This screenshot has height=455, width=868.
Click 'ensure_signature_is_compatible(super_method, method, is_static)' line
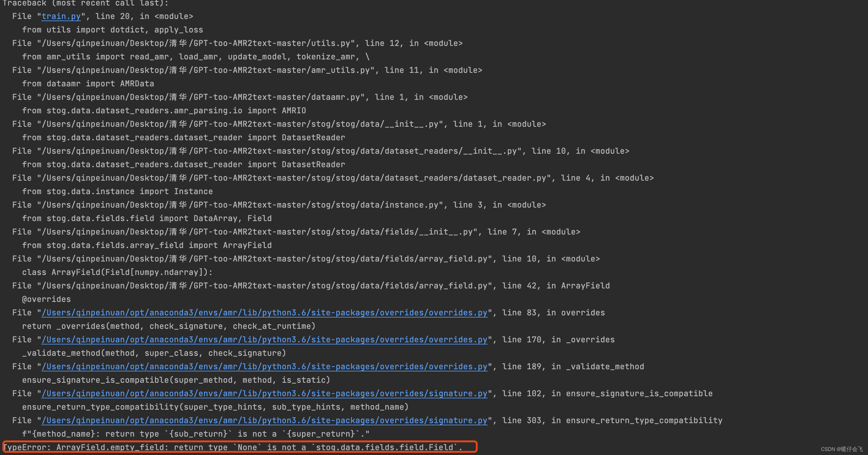pos(176,380)
